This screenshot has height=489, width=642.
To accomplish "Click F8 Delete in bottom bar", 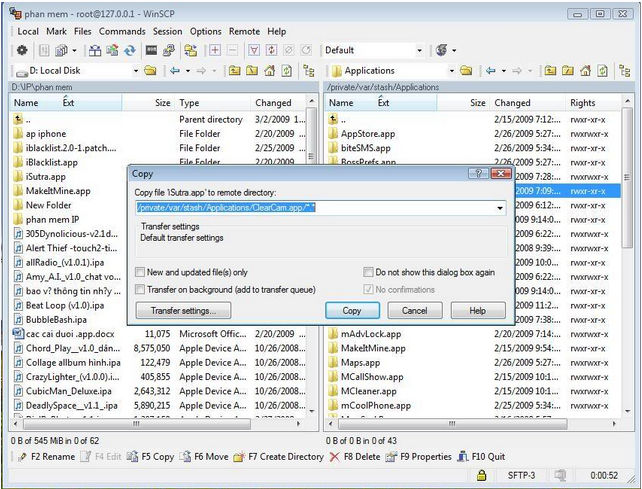I will coord(355,457).
